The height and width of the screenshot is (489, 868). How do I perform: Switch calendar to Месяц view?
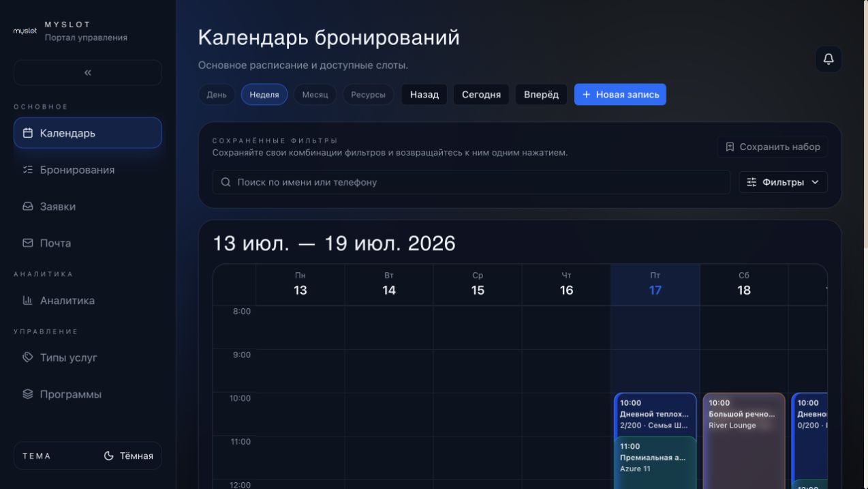pos(315,95)
